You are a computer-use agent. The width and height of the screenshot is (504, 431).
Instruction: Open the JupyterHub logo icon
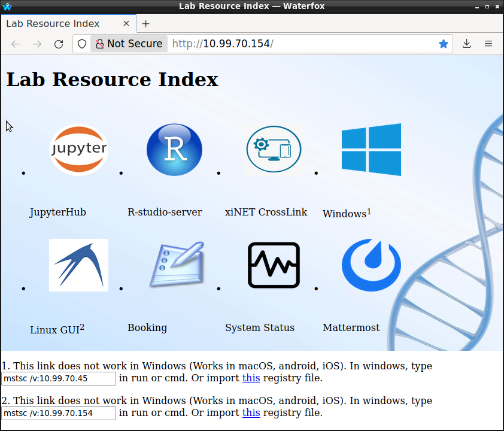click(x=79, y=150)
